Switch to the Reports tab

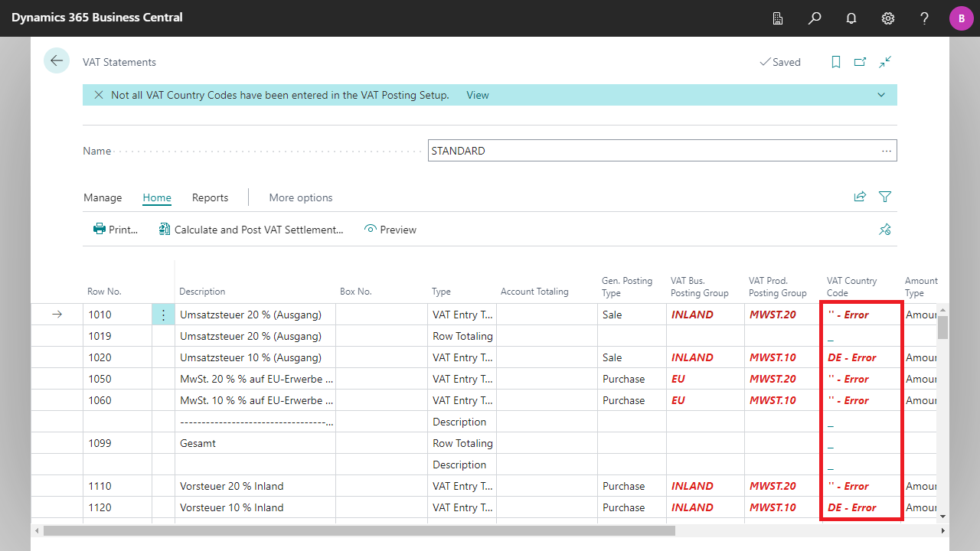(x=210, y=197)
